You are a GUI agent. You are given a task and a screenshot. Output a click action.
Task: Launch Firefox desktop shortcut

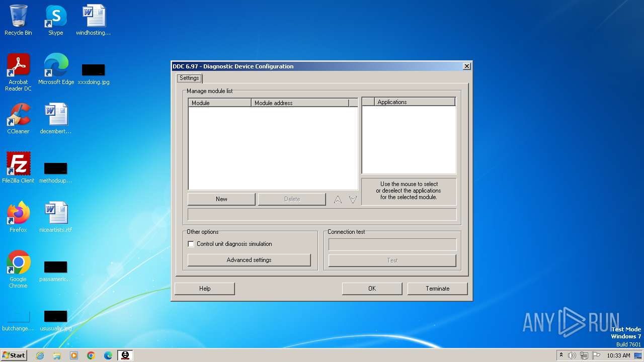pyautogui.click(x=18, y=217)
